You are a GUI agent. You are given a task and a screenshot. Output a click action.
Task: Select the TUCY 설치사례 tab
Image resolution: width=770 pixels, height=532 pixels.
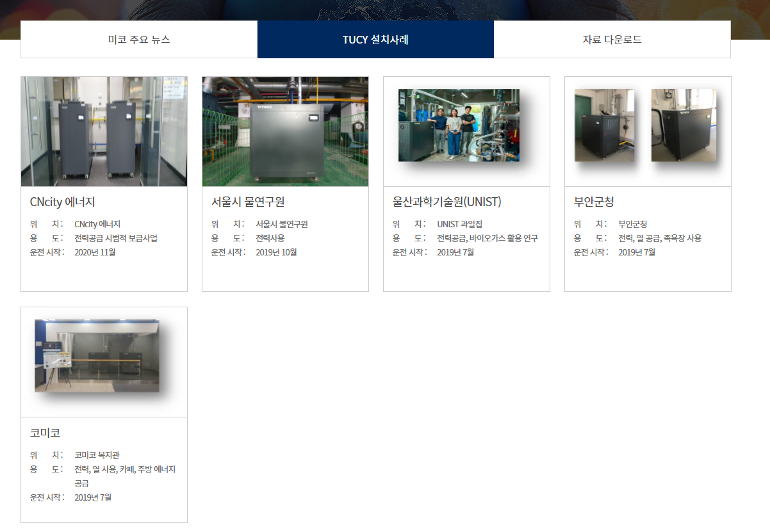[x=375, y=40]
